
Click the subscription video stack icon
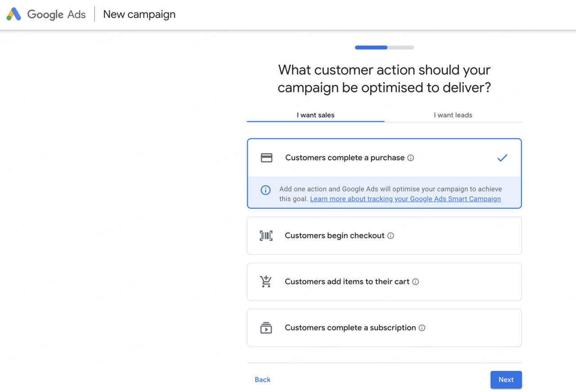[x=266, y=328]
